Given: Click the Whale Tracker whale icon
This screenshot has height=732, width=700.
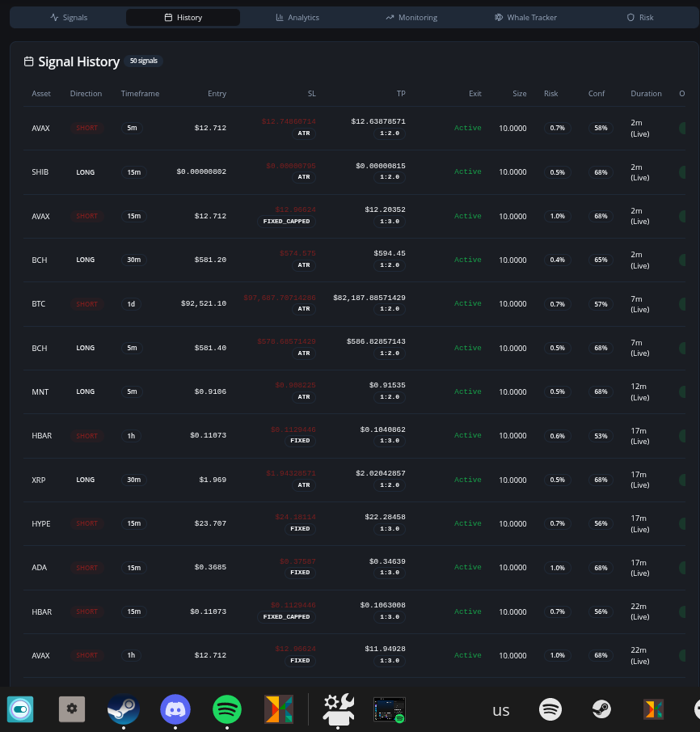Looking at the screenshot, I should (x=499, y=17).
